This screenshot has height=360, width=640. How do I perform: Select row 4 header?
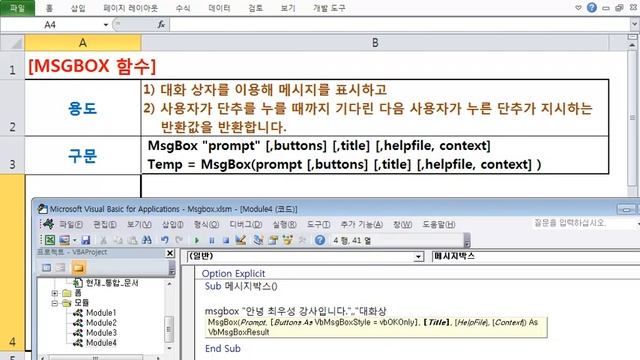[x=12, y=261]
